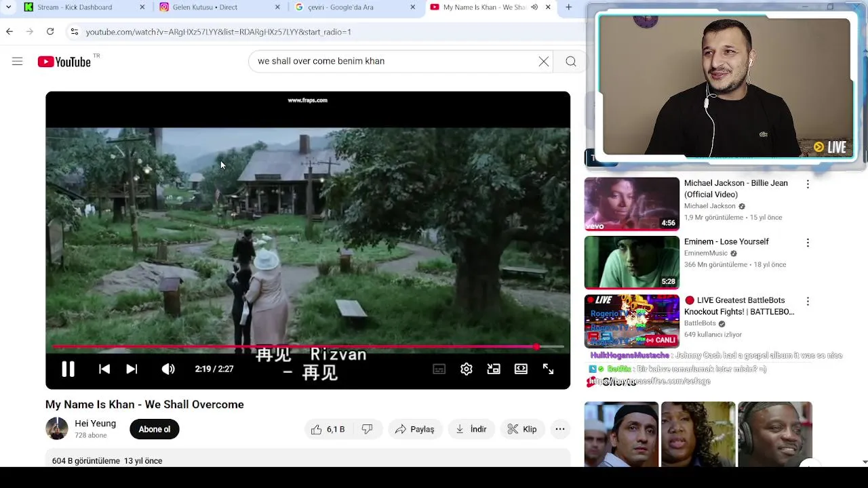Screen dimensions: 868x488
Task: Skip to next video
Action: [x=132, y=369]
